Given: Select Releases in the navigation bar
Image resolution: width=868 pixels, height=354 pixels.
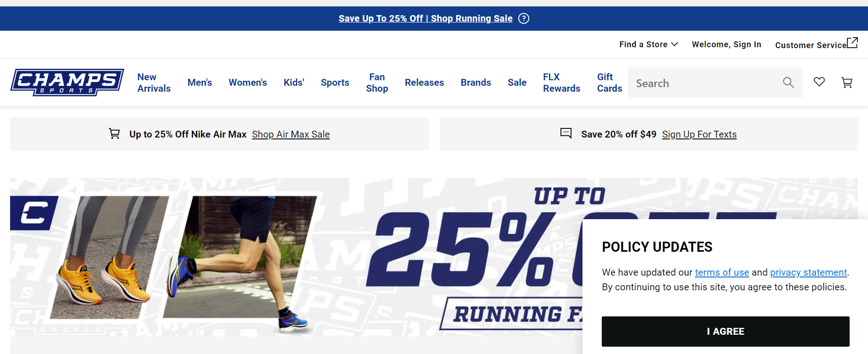Looking at the screenshot, I should click(424, 83).
